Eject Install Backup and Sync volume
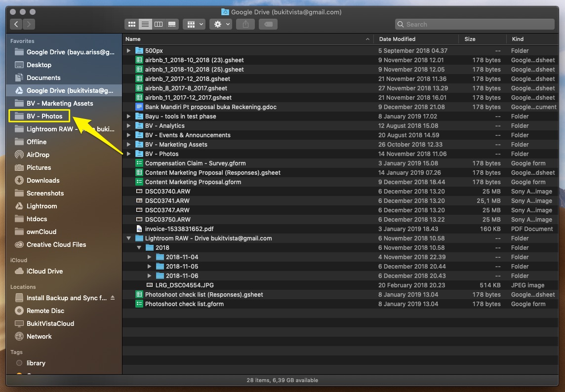This screenshot has width=565, height=392. 113,298
